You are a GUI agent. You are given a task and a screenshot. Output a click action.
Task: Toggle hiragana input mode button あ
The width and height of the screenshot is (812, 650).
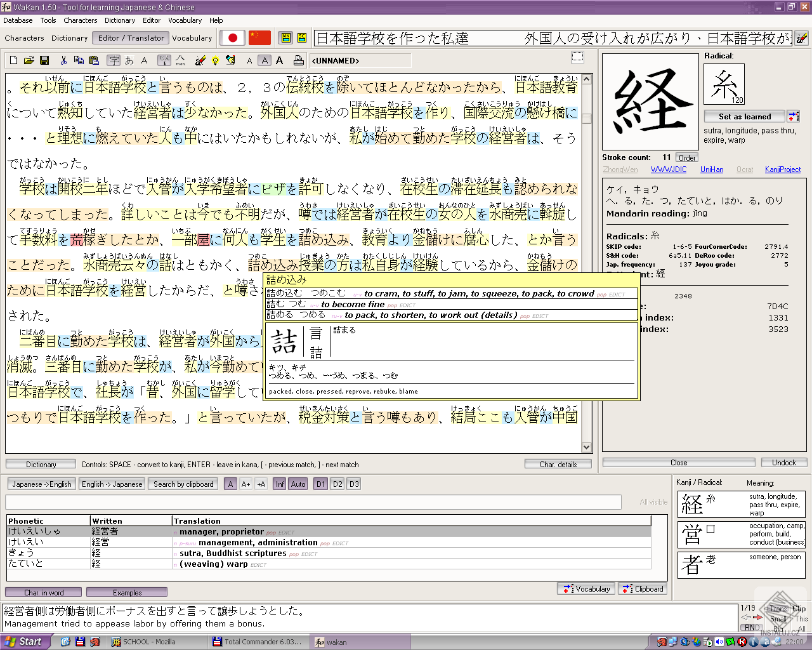click(x=129, y=60)
